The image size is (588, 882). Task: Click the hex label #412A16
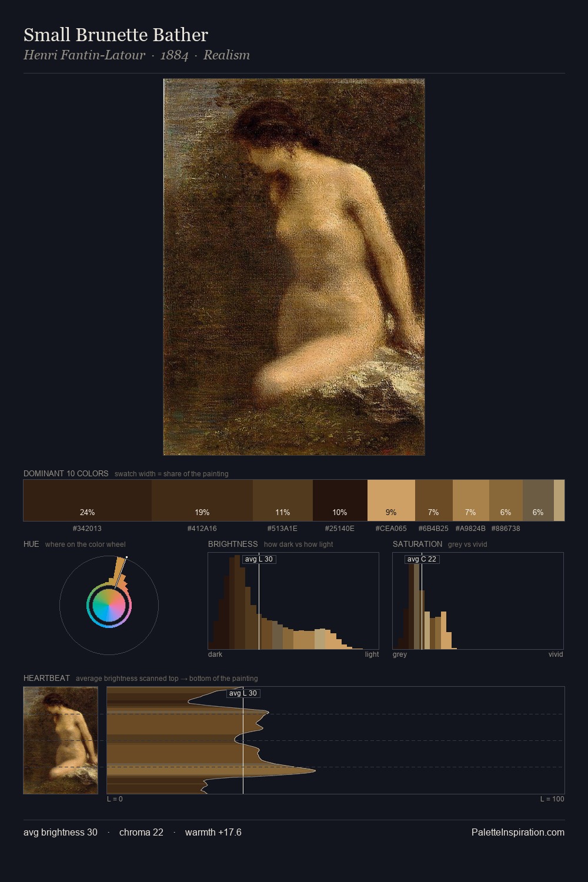coord(202,529)
